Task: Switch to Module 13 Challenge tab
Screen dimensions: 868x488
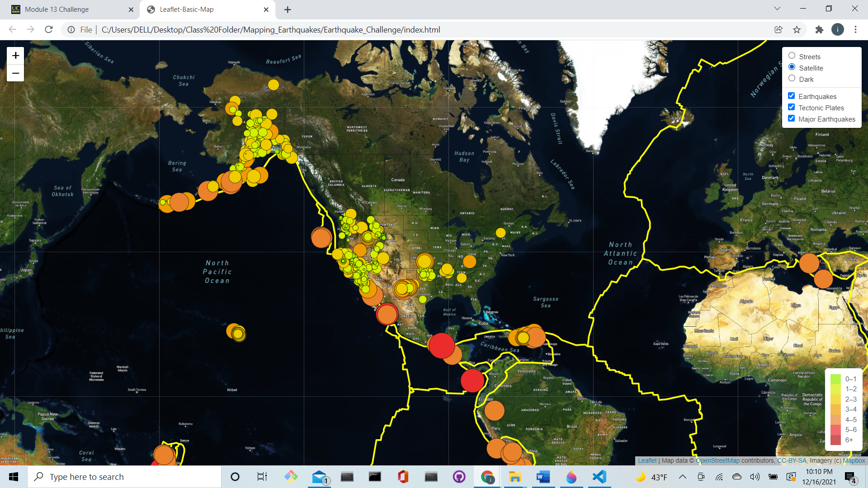Action: (72, 9)
